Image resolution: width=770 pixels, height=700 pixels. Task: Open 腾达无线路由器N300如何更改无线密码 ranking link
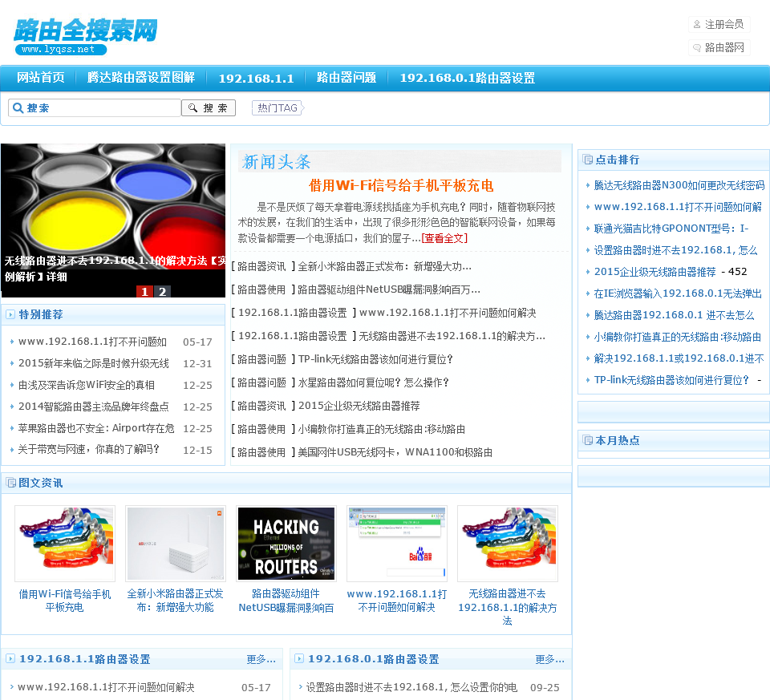679,185
